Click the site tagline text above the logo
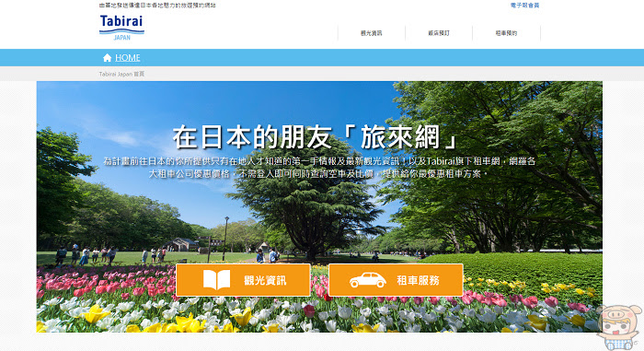644x351 pixels. coord(157,6)
